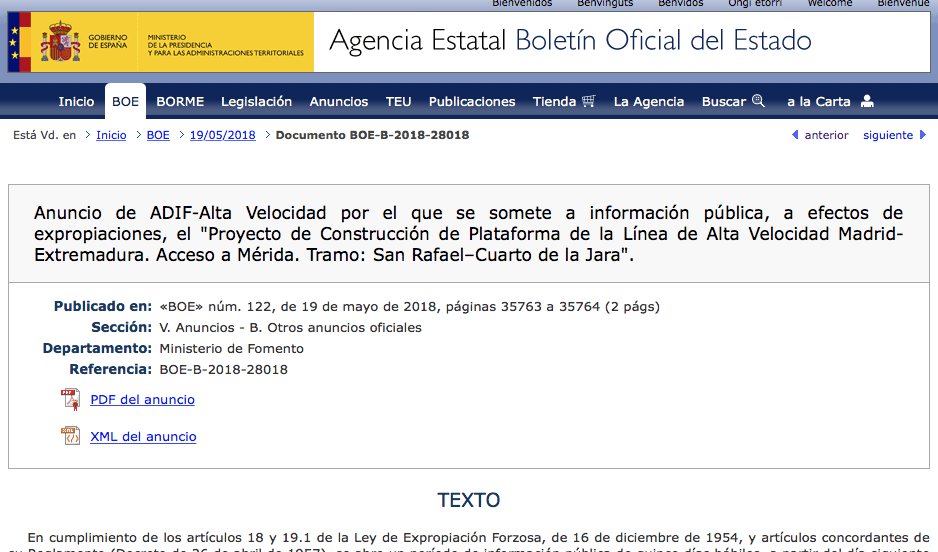Follow the BOE breadcrumb link
This screenshot has height=552, width=938.
tap(158, 135)
